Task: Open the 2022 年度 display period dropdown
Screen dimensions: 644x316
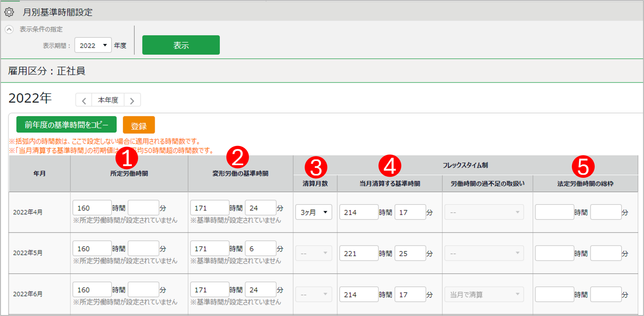Action: 93,45
